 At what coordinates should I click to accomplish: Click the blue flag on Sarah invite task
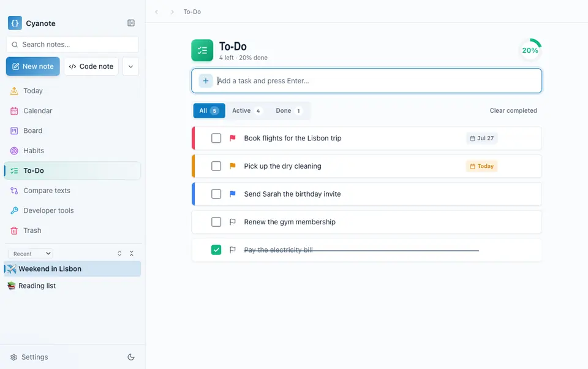click(233, 194)
